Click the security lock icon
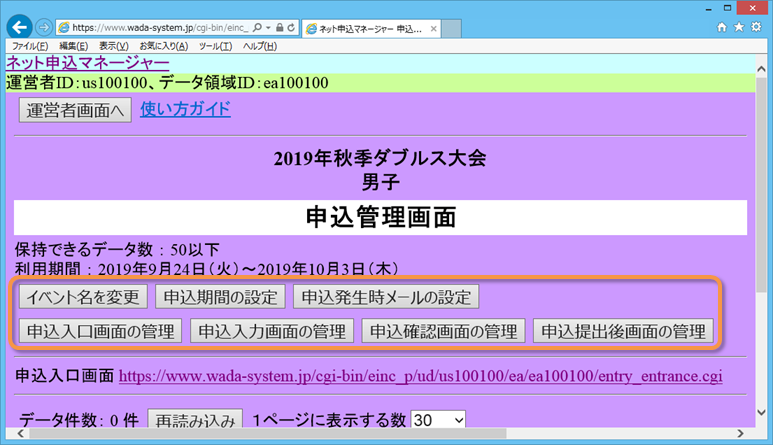 [280, 28]
